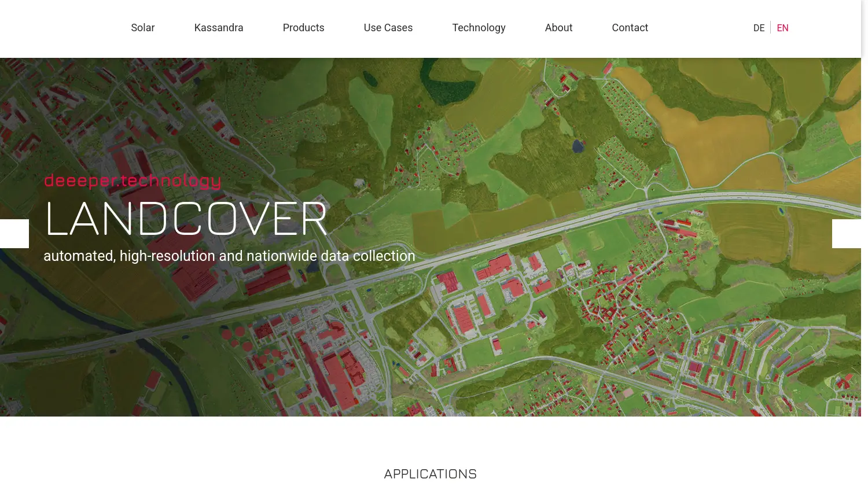Select the EN language option
868x501 pixels.
pos(782,28)
